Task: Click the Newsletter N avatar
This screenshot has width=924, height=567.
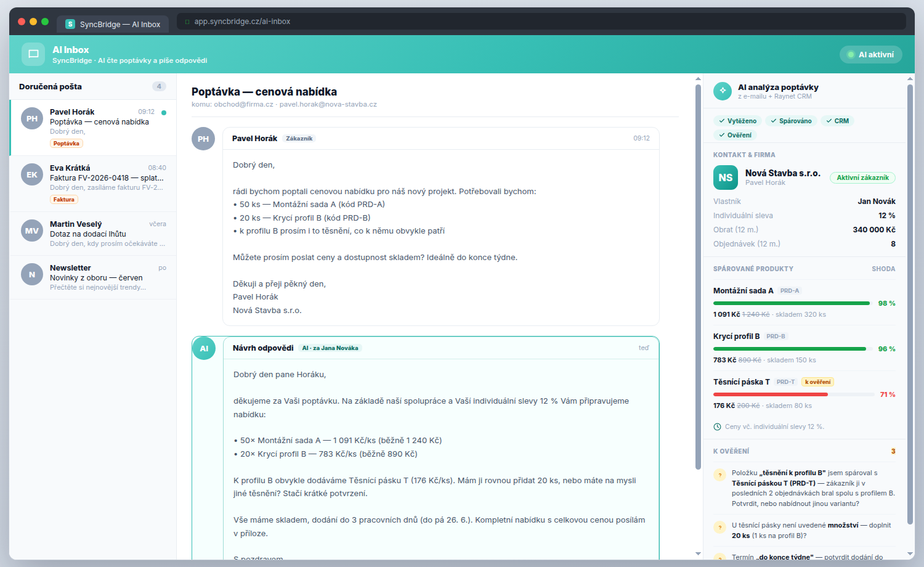Action: pyautogui.click(x=32, y=274)
